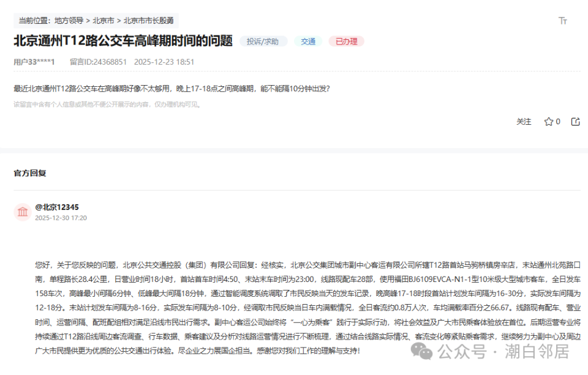Open sharing via the share icon
This screenshot has height=375, width=588.
(x=575, y=121)
